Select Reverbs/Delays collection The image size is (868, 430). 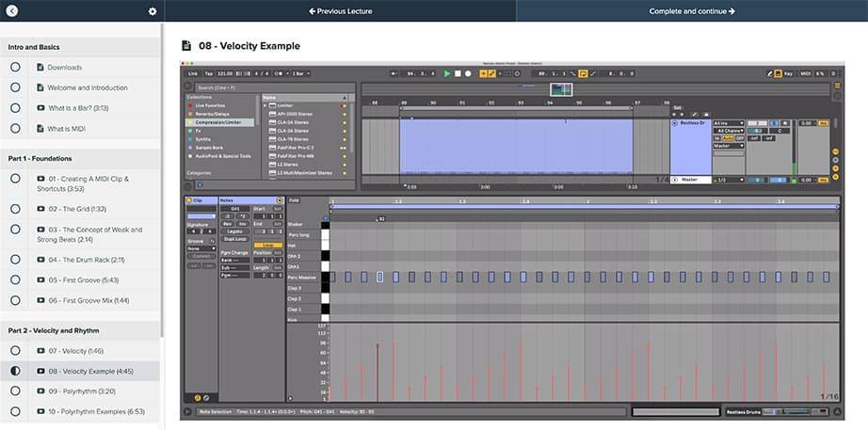click(x=212, y=114)
